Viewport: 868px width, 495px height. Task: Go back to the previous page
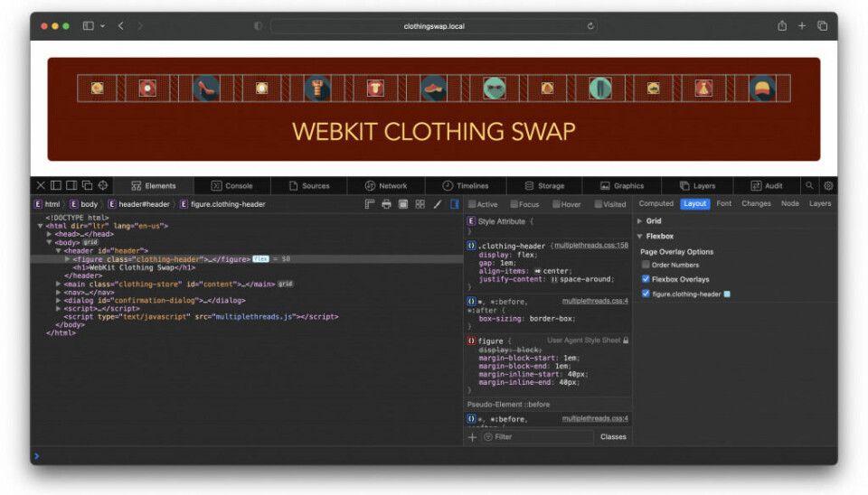click(120, 26)
